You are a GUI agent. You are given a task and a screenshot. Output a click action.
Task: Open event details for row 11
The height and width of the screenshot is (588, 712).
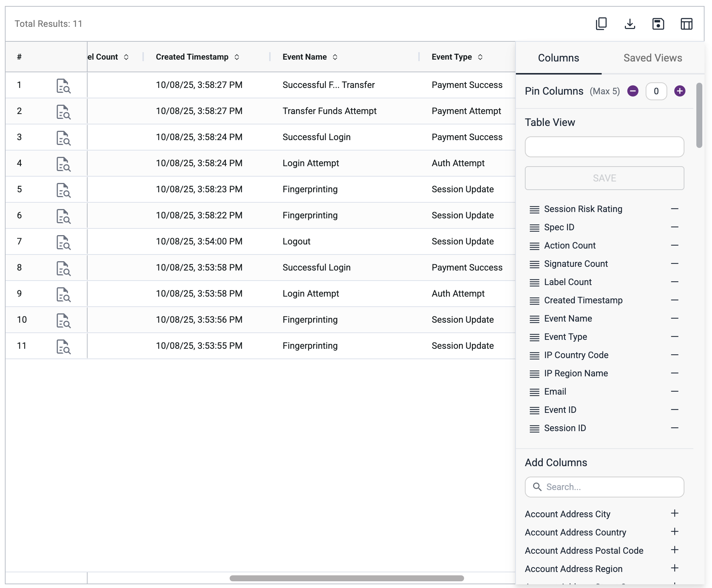click(63, 347)
